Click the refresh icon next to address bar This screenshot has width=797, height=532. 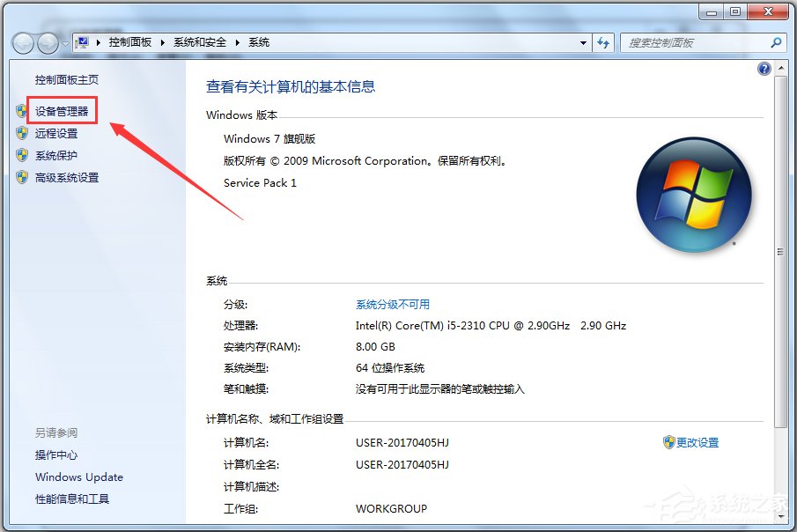point(603,42)
